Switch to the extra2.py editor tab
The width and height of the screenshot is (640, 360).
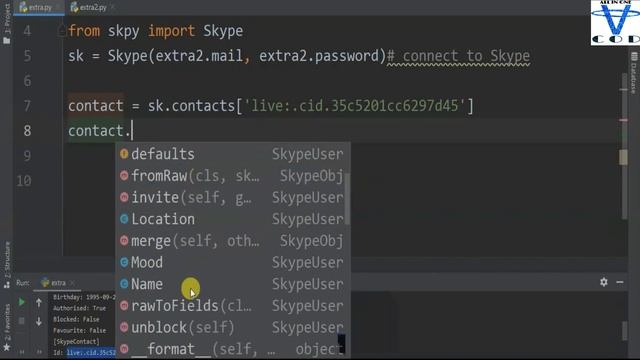pyautogui.click(x=89, y=7)
